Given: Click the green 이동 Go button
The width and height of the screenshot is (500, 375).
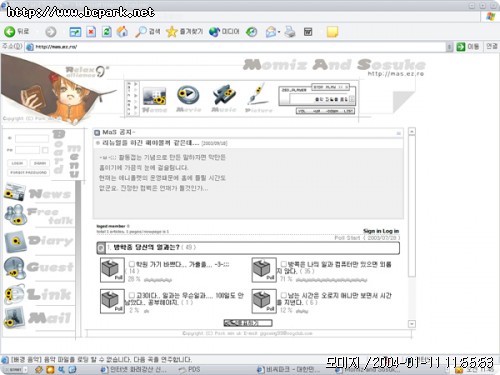Looking at the screenshot, I should (468, 47).
